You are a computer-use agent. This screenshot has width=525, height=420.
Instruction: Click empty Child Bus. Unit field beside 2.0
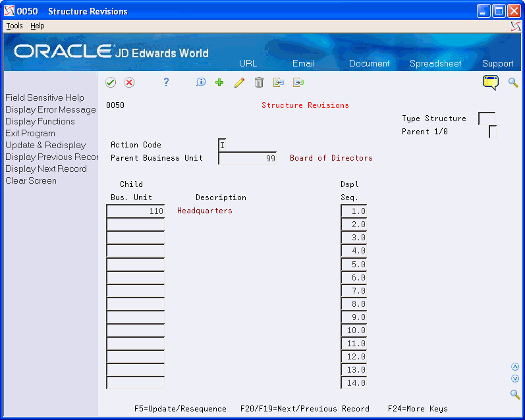point(136,224)
